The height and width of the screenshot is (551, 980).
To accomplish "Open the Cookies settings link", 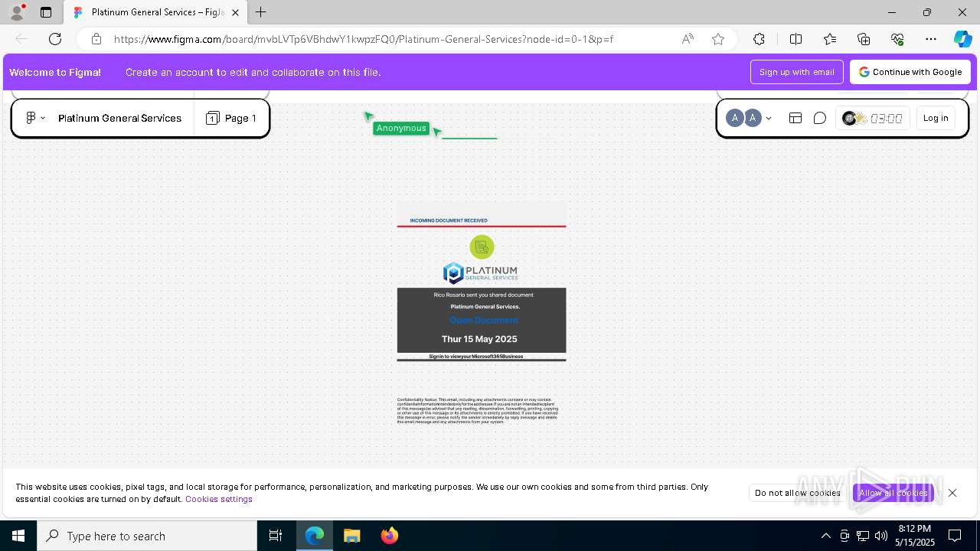I will click(x=219, y=499).
